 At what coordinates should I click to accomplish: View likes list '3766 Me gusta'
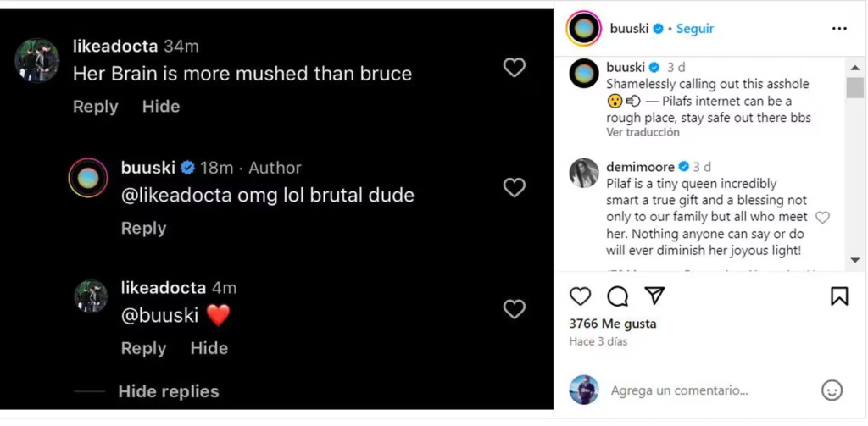tap(612, 324)
